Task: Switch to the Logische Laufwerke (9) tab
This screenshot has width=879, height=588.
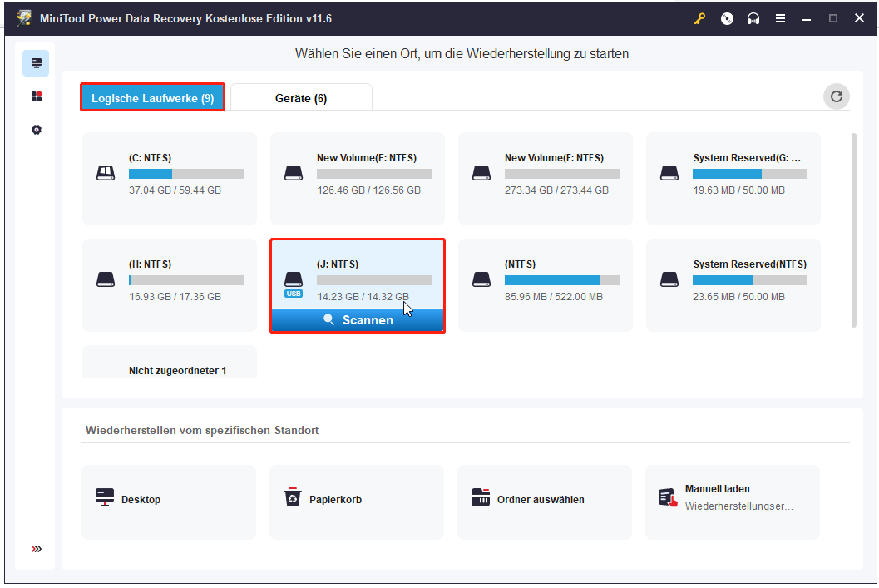Action: tap(152, 97)
